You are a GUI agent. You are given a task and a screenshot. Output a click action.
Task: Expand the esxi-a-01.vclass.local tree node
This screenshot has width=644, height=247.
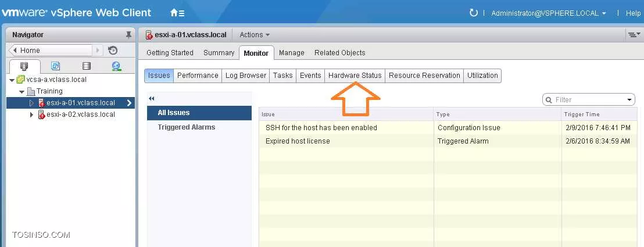tap(32, 103)
